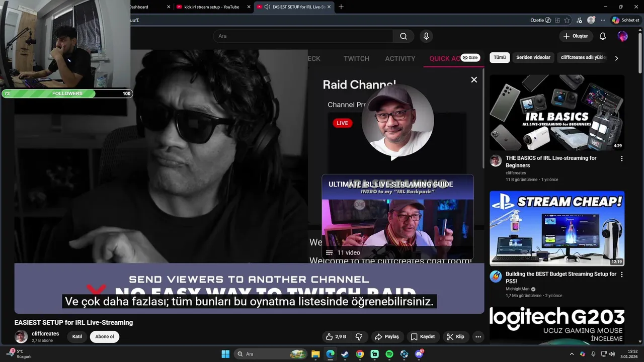Open the IRL BASICS video thumbnail

[557, 113]
